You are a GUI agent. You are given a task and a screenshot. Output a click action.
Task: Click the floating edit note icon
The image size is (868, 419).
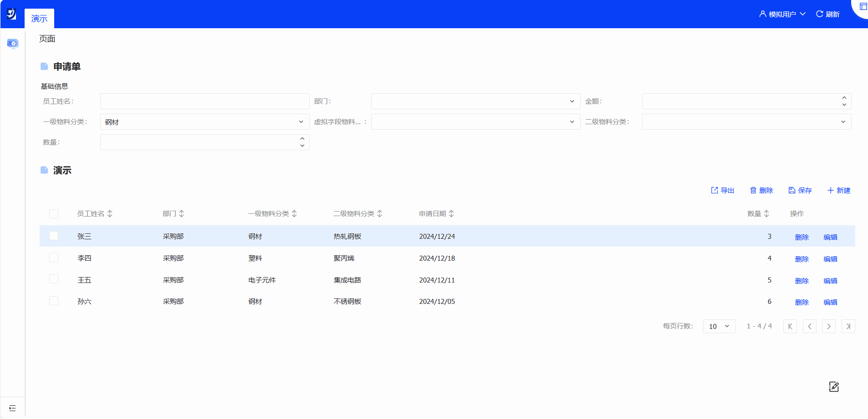834,387
